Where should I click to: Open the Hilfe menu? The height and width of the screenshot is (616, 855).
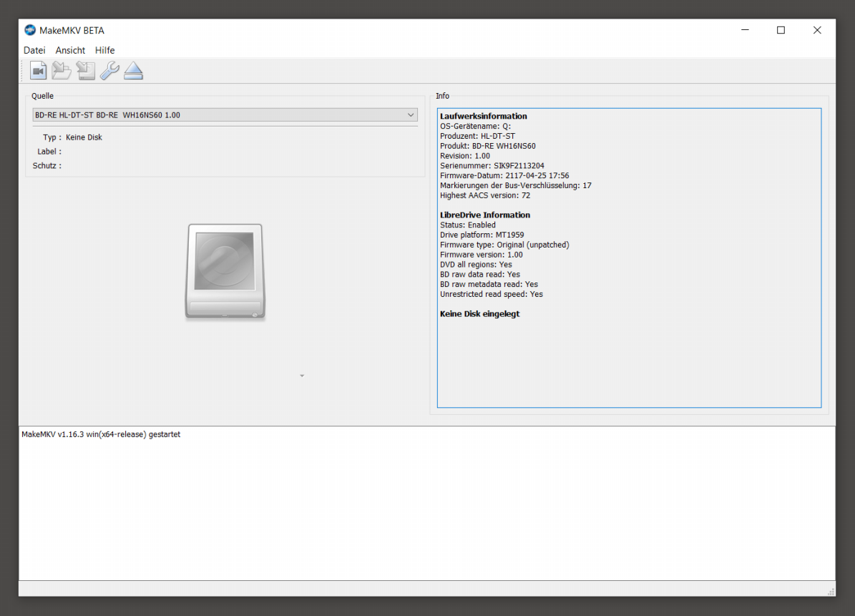104,50
